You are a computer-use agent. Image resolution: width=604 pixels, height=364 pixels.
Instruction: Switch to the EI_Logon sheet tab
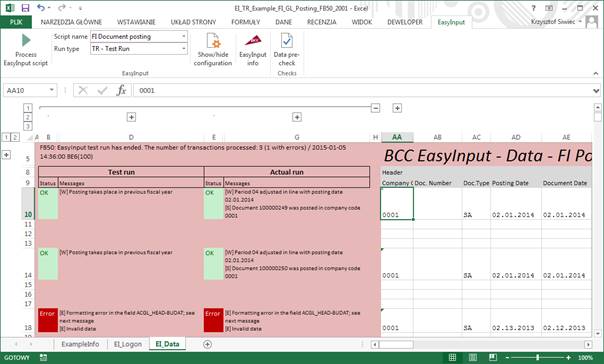point(128,344)
